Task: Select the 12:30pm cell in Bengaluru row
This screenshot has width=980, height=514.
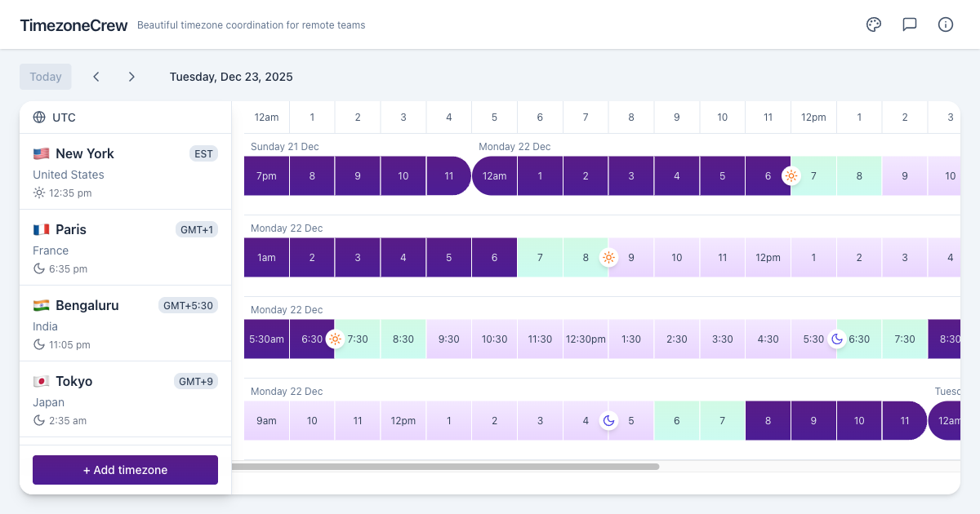Action: [586, 339]
